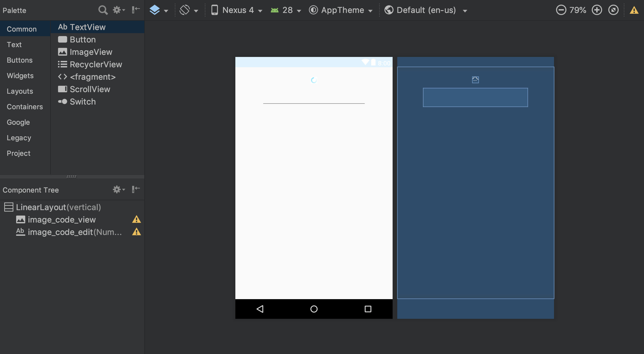Viewport: 644px width, 354px height.
Task: Open the AppTheme theme selector
Action: click(341, 10)
